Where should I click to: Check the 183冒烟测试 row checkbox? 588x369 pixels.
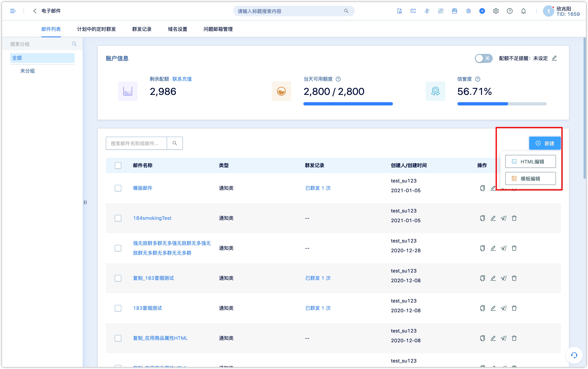click(118, 308)
